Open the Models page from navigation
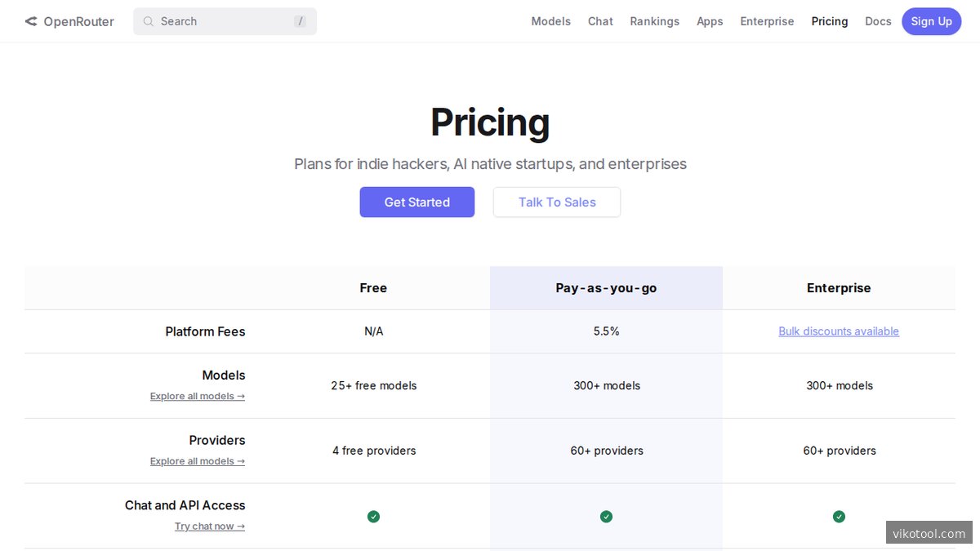Screen dimensions: 980x551 click(x=550, y=21)
